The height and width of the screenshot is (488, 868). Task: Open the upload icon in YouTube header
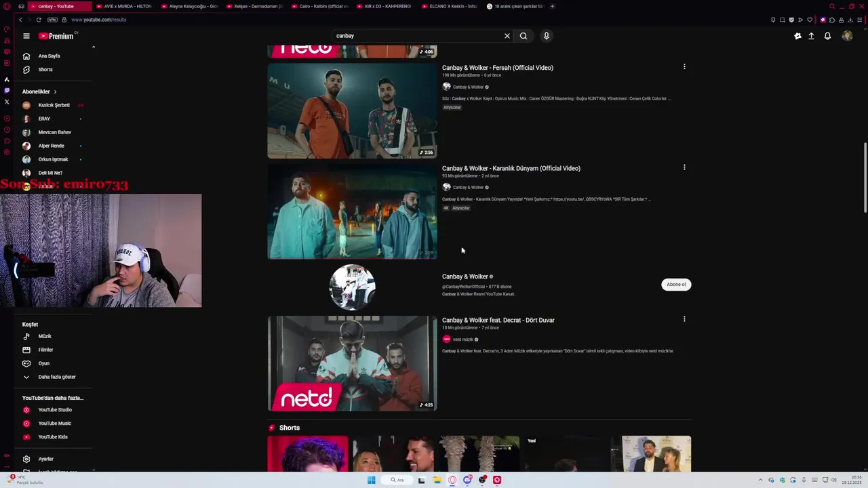[811, 36]
